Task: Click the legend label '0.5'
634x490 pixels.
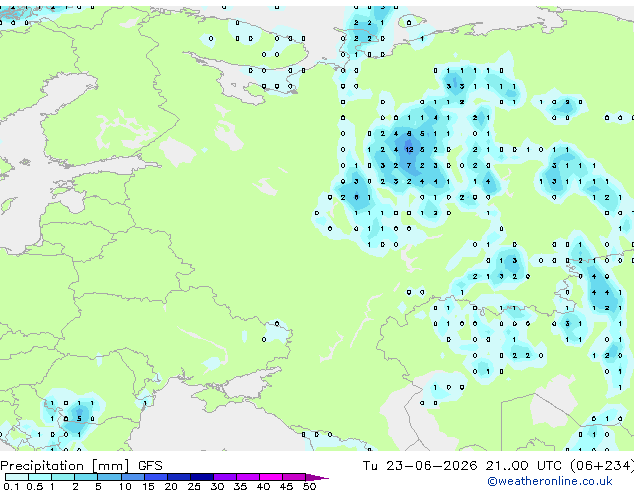Action: tap(35, 486)
